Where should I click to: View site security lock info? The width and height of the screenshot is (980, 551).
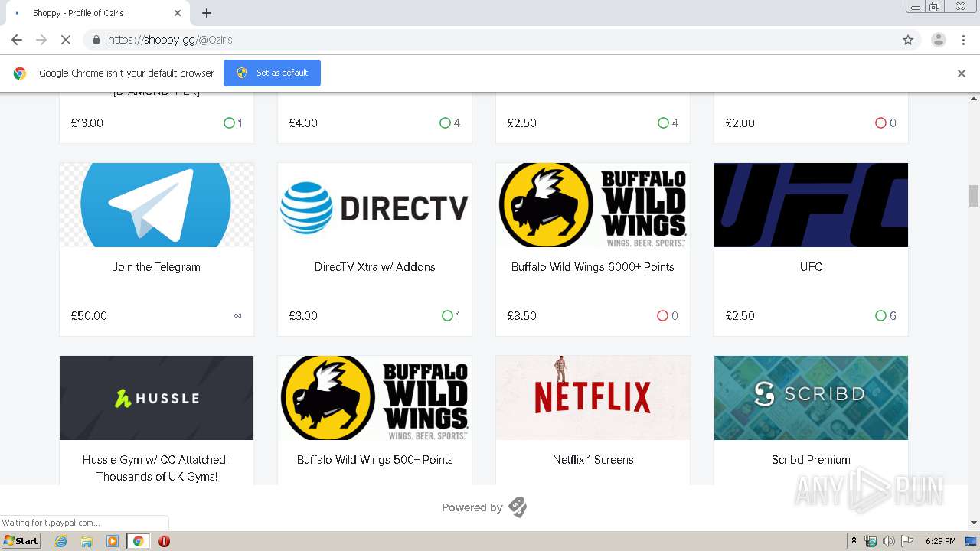[x=96, y=40]
